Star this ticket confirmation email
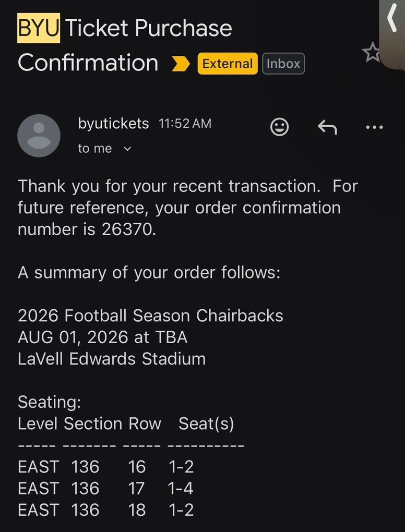The height and width of the screenshot is (532, 405). [372, 53]
